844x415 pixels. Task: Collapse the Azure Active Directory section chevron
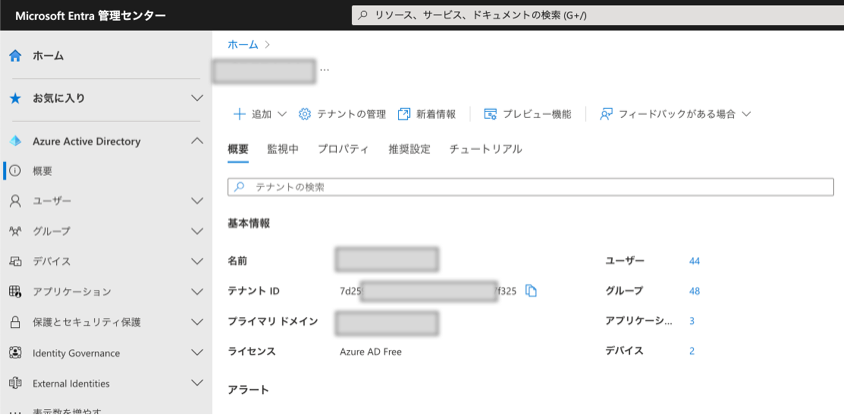pos(198,141)
